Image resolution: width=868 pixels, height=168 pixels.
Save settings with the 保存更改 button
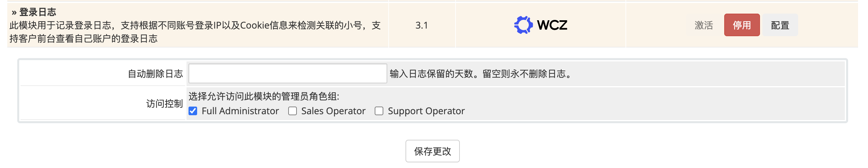pyautogui.click(x=432, y=151)
